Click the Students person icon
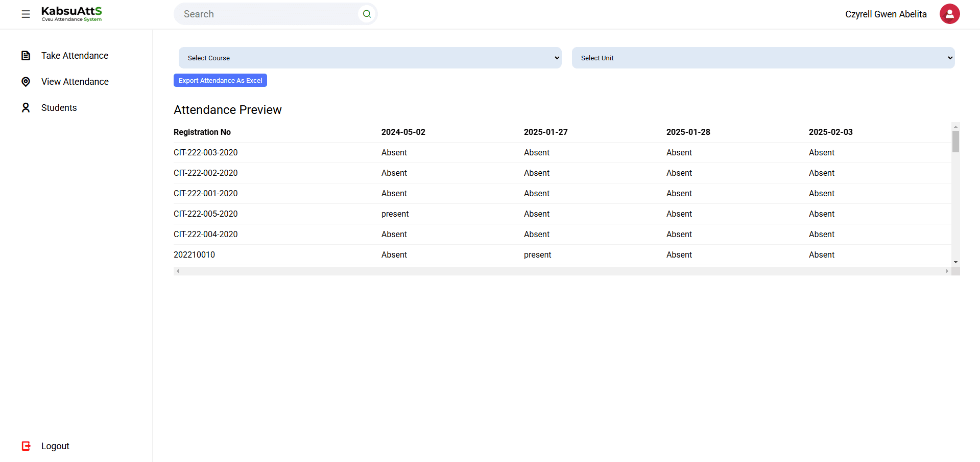Screen dimensions: 980x462 [26, 108]
